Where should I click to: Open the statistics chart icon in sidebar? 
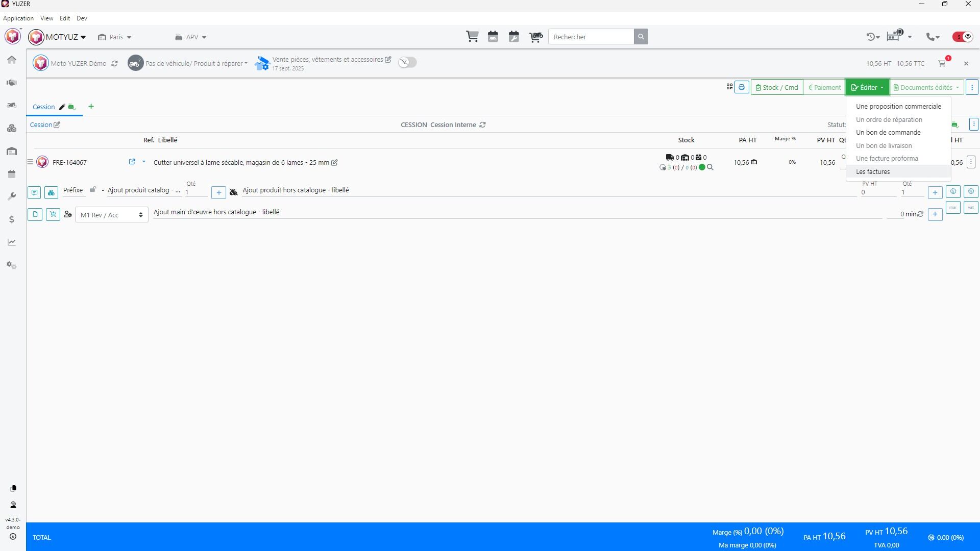[x=12, y=242]
